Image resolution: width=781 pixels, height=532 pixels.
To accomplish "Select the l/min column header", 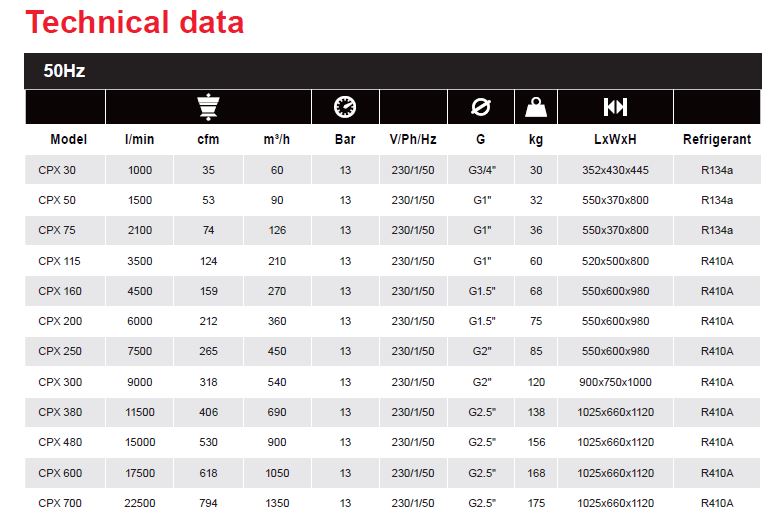I will (x=139, y=139).
